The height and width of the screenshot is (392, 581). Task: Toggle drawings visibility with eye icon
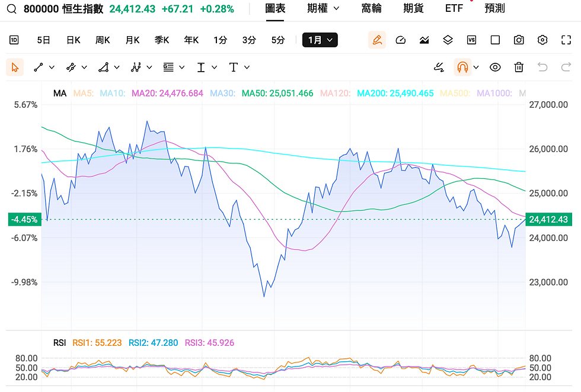[495, 68]
